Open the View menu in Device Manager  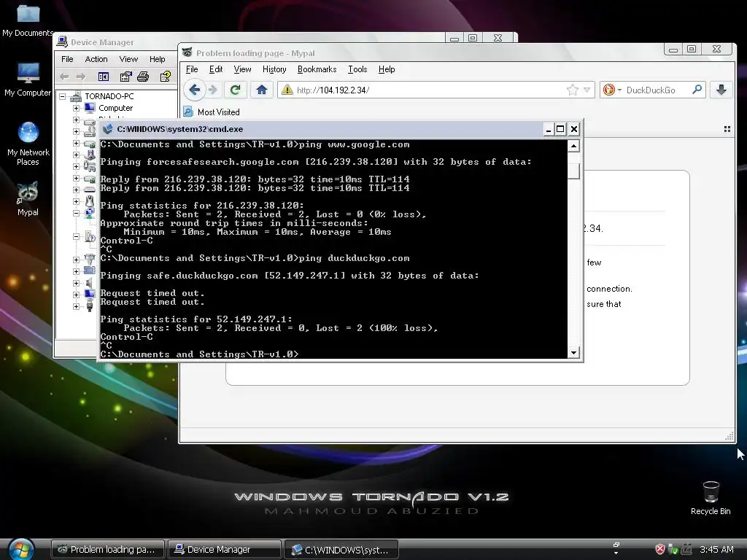pos(128,59)
